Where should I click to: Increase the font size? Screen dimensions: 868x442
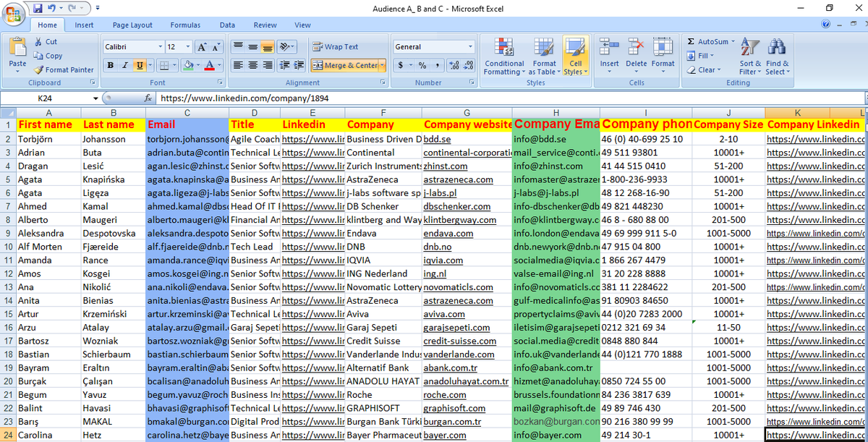point(200,46)
